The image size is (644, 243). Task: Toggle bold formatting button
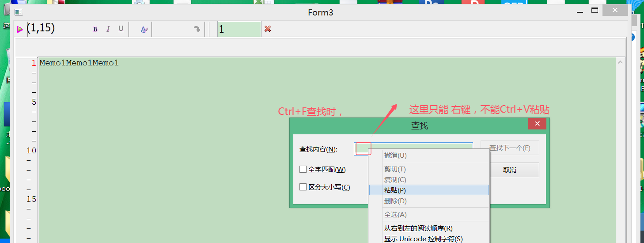[95, 29]
